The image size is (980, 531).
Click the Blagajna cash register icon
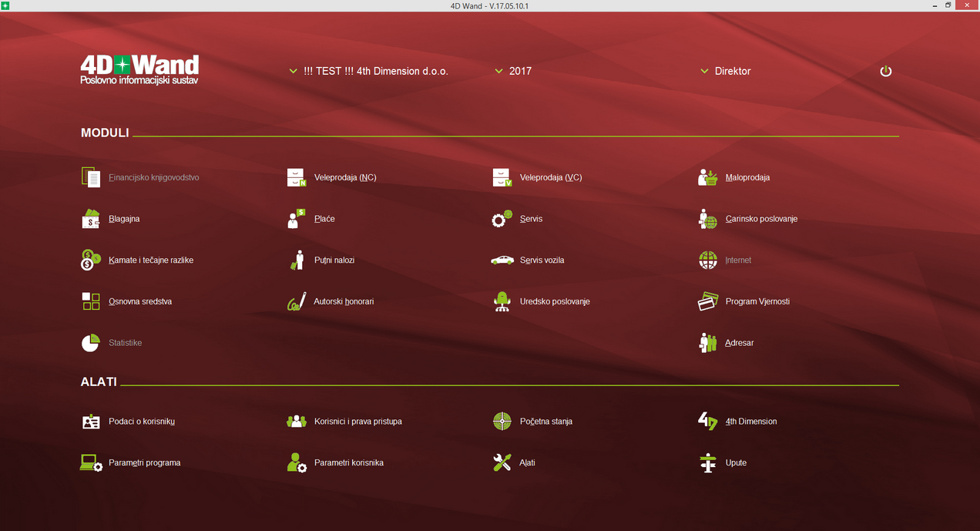pos(91,219)
